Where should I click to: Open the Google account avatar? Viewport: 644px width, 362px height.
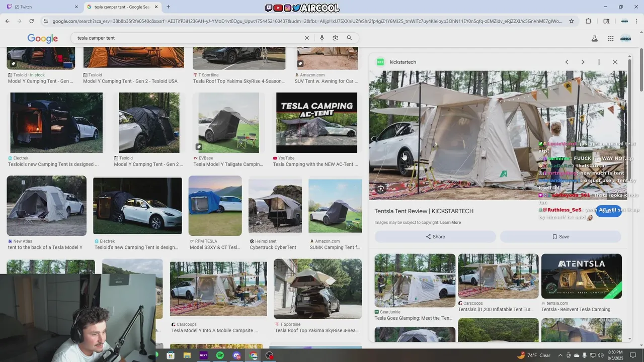click(x=625, y=39)
